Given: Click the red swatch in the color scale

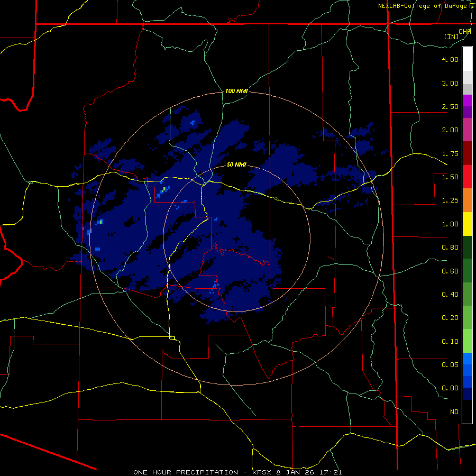Looking at the screenshot, I should [467, 177].
